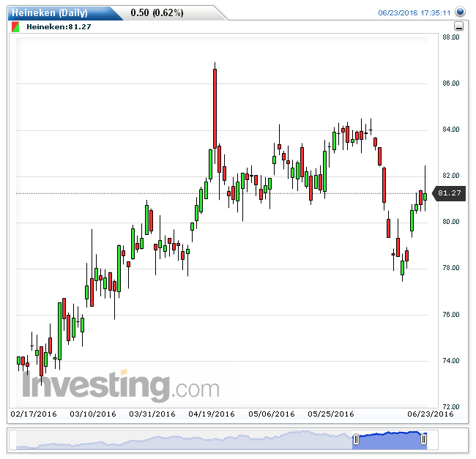The image size is (476, 459).
Task: Click the 02/17/2016 date label
Action: pos(34,414)
